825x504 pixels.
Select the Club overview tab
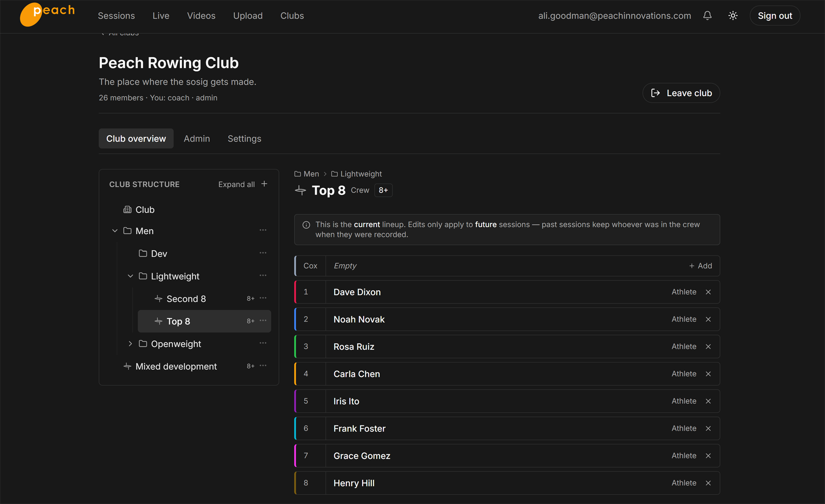coord(136,139)
